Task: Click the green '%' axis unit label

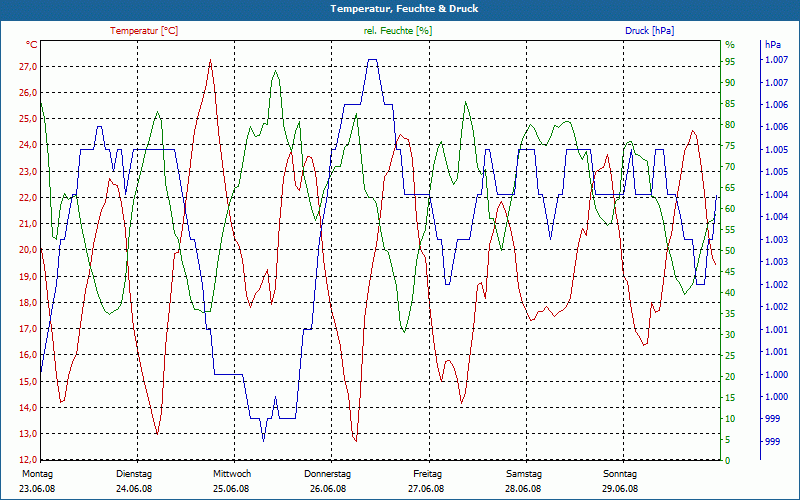Action: (730, 45)
